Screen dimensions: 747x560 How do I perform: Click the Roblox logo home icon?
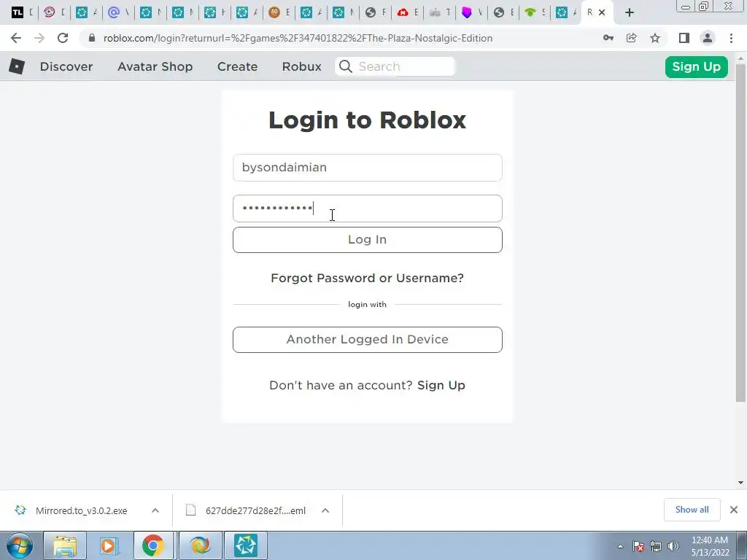[x=17, y=66]
